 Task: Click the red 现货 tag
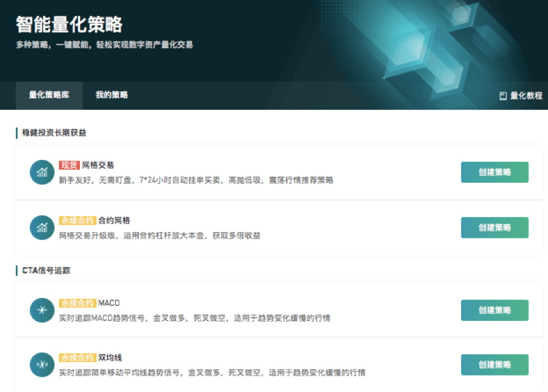[69, 166]
